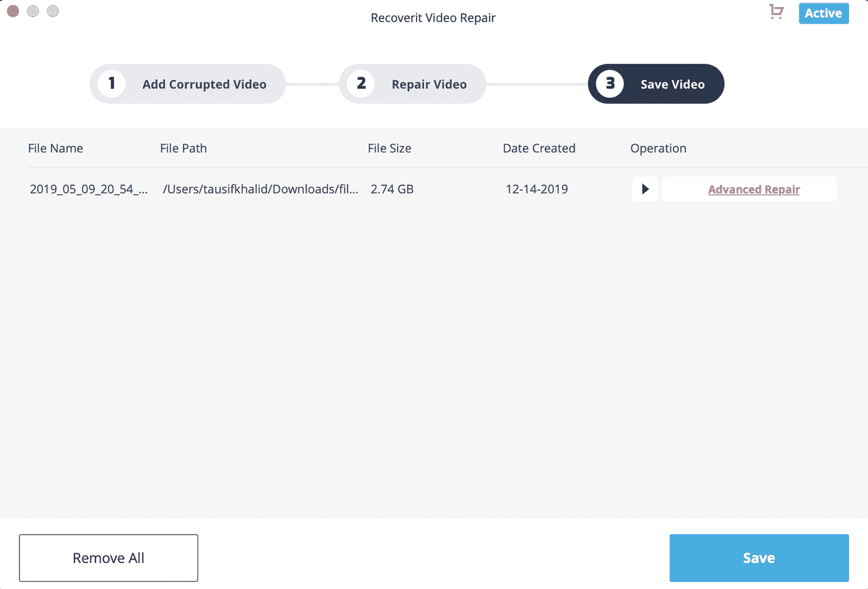Click the Remove All button

(x=108, y=558)
